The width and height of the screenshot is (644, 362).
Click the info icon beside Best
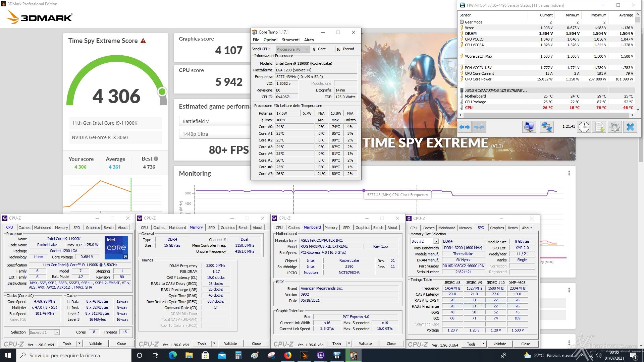[x=156, y=159]
